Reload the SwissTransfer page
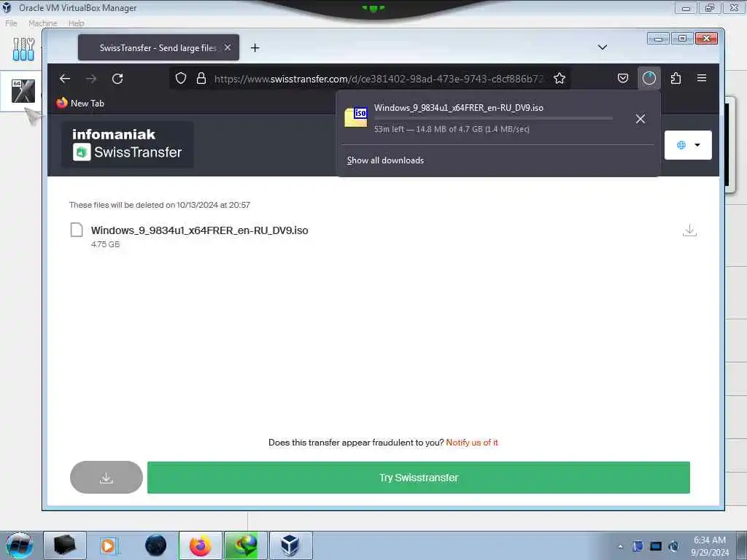 coord(117,79)
